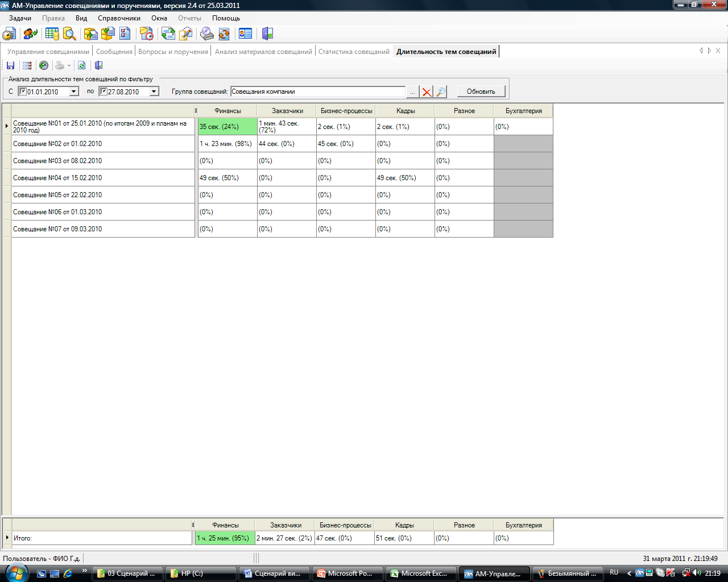This screenshot has height=582, width=728.
Task: Switch to Управление совещаниями tab
Action: pos(48,52)
